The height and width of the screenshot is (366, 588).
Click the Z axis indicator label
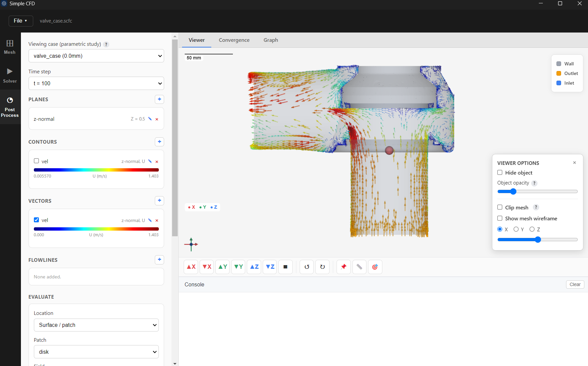[214, 207]
